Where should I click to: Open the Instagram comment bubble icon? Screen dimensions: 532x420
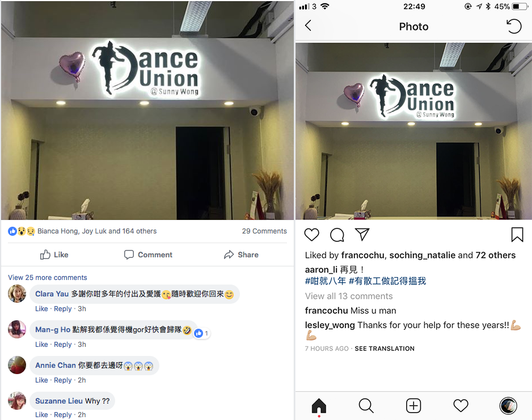337,235
